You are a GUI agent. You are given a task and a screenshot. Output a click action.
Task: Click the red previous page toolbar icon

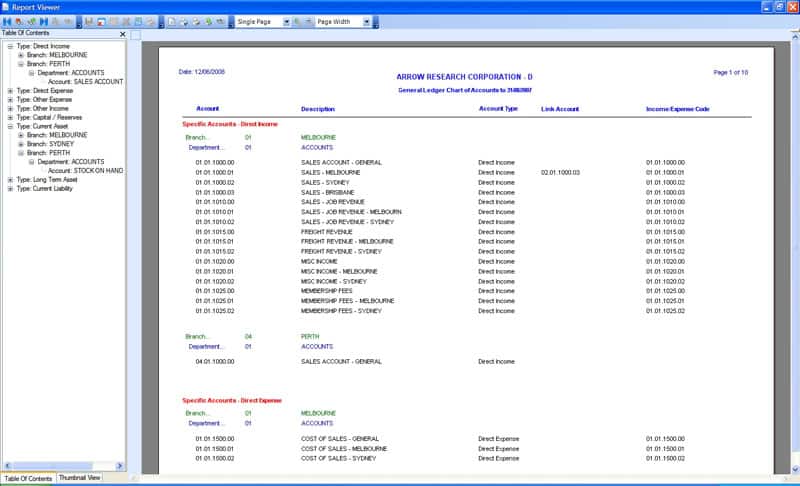[x=19, y=22]
